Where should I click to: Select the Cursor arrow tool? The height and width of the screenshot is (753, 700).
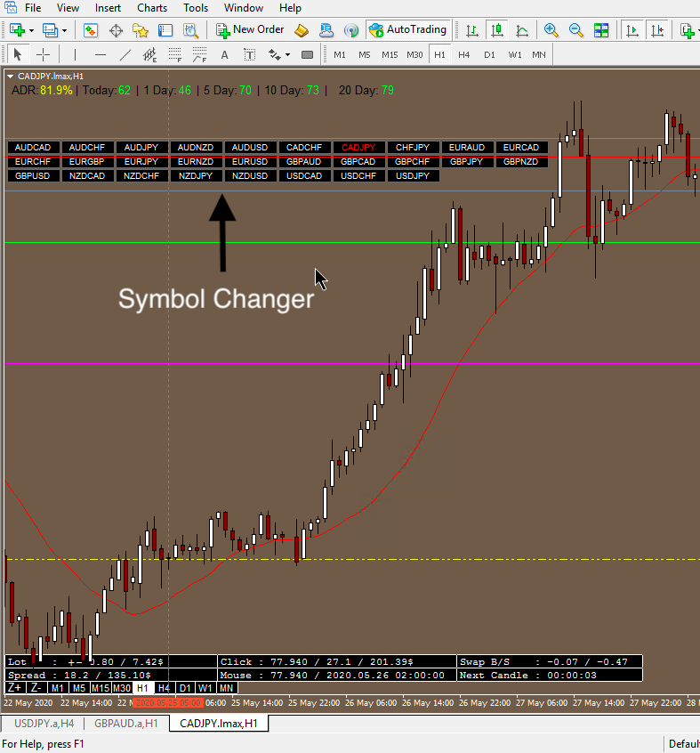tap(18, 55)
